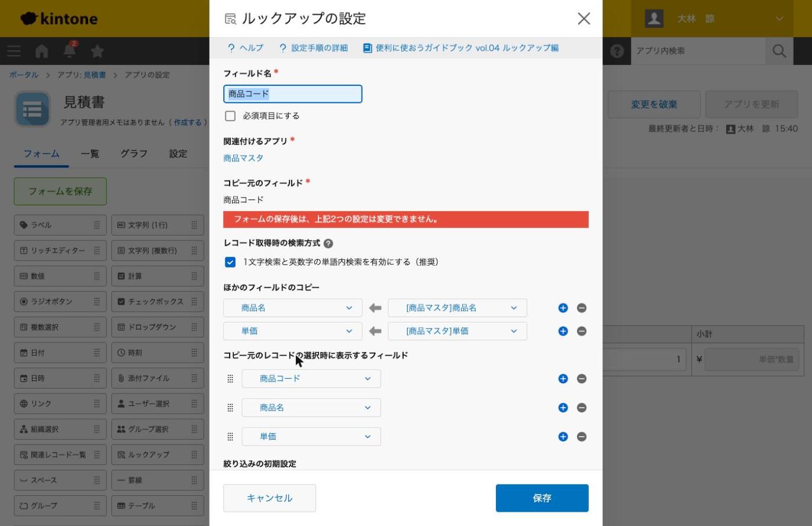812x526 pixels.
Task: Add a display field after the 商品名 row
Action: pos(563,408)
